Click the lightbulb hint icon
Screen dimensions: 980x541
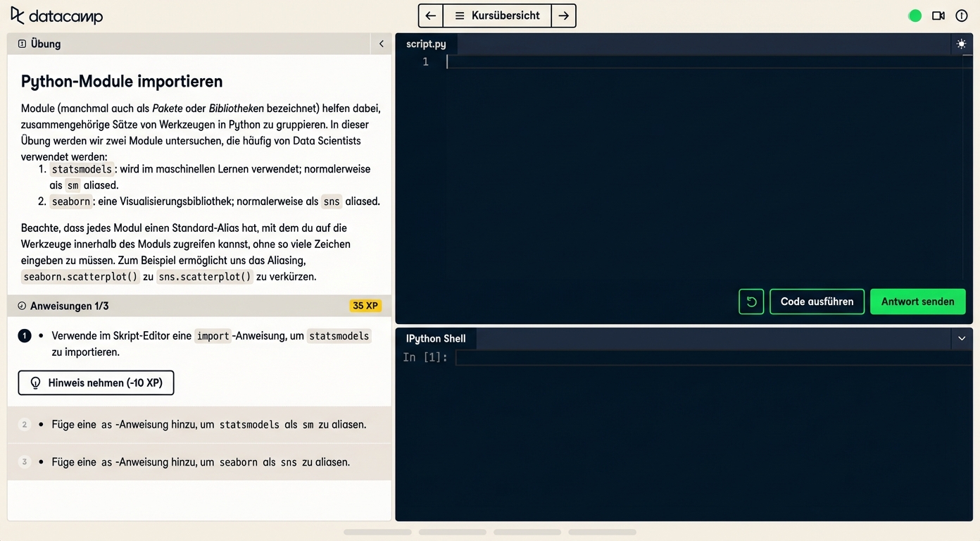pyautogui.click(x=36, y=383)
